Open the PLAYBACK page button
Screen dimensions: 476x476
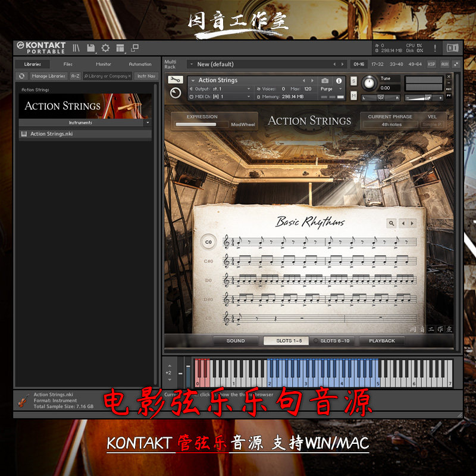(382, 341)
